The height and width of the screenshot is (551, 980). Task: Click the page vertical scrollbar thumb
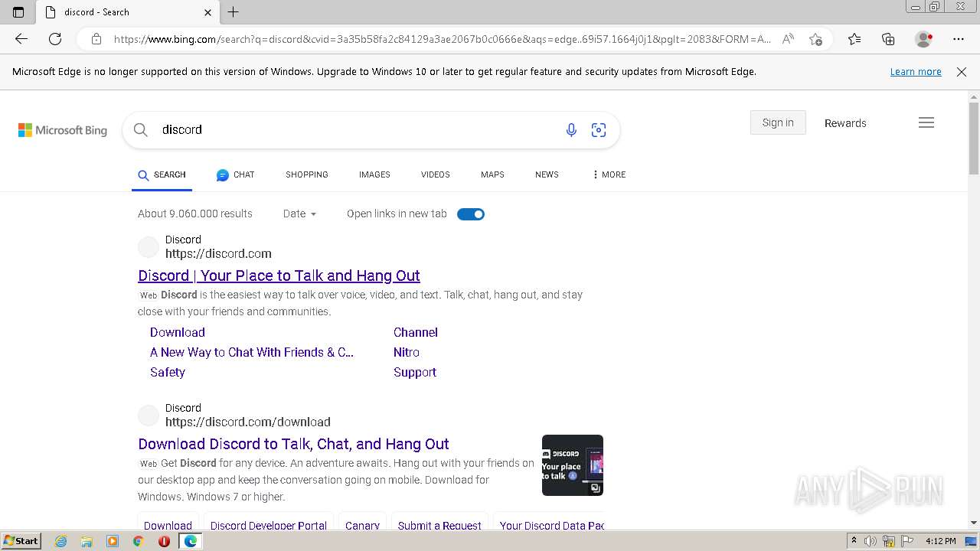(x=974, y=138)
